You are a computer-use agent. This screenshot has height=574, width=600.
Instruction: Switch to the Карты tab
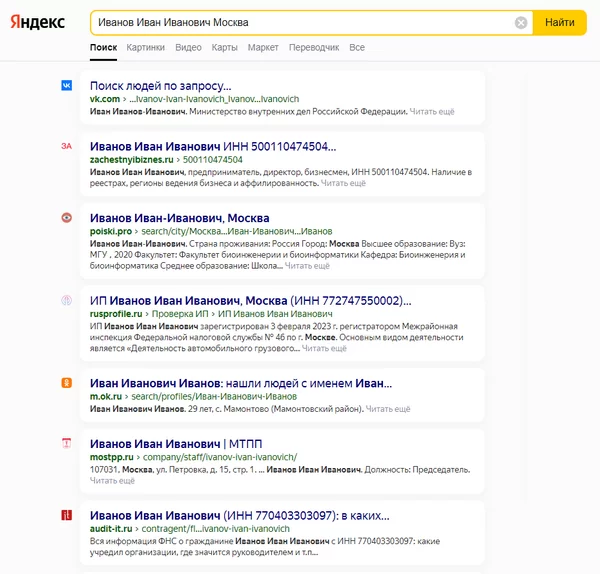[225, 48]
